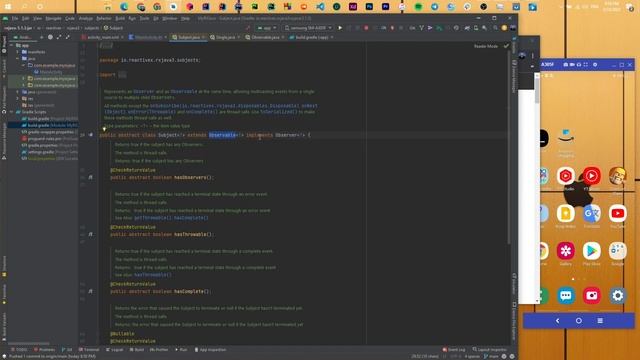Click the gutter icon beside hasThrowable()
This screenshot has width=640, height=360.
91,234
